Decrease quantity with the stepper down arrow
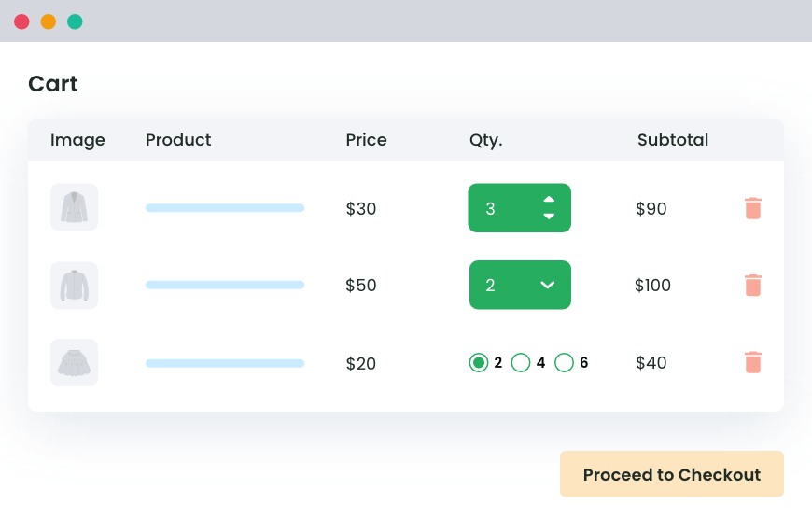 [x=549, y=217]
